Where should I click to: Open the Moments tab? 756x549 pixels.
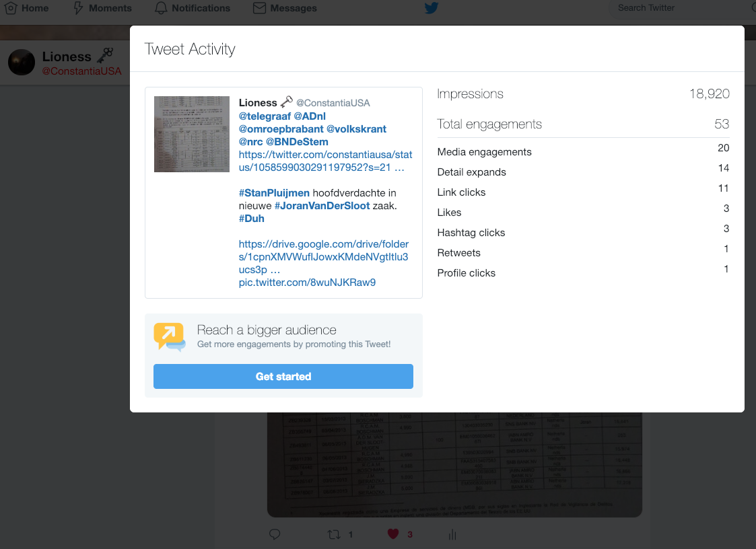coord(102,8)
